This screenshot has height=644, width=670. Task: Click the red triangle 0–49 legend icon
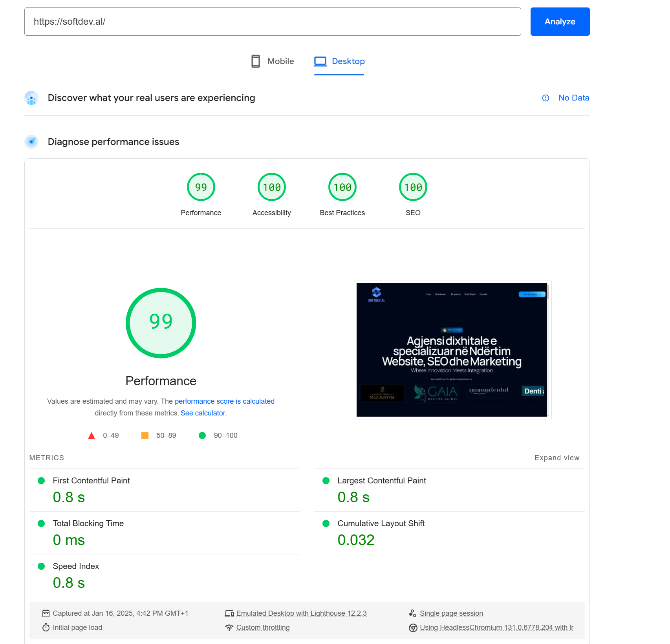pyautogui.click(x=92, y=435)
